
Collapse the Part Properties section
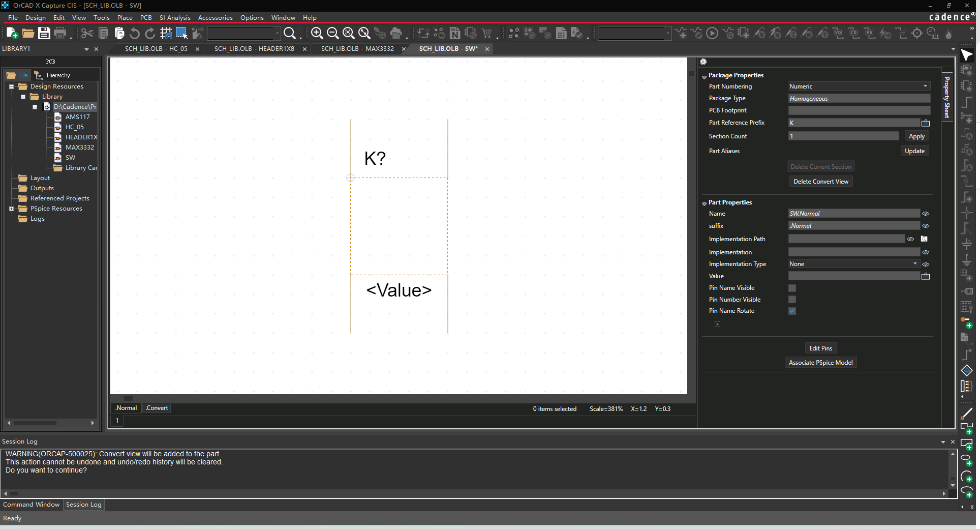coord(704,204)
